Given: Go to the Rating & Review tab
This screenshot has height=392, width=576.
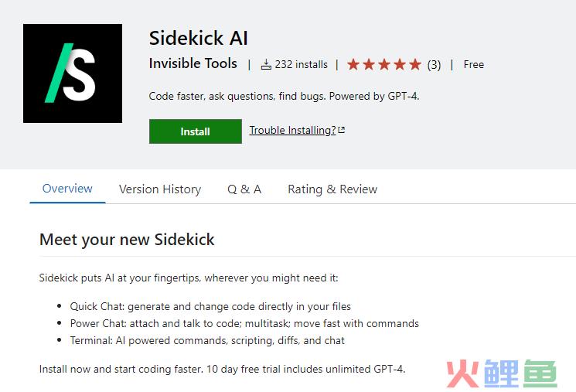Looking at the screenshot, I should coord(332,189).
